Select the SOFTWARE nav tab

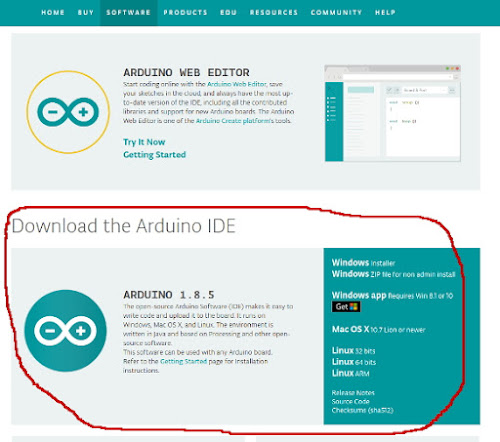[128, 13]
